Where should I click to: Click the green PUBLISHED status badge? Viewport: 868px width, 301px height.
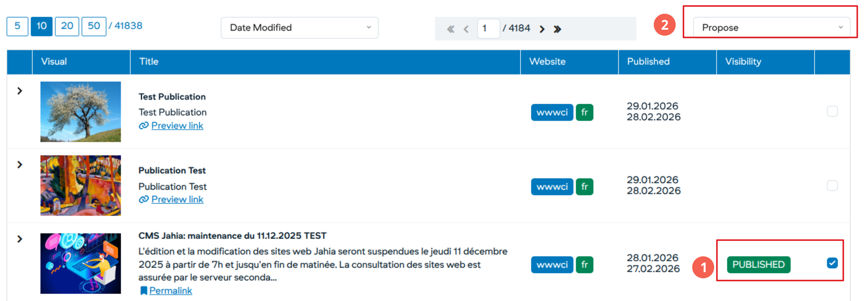click(x=758, y=265)
